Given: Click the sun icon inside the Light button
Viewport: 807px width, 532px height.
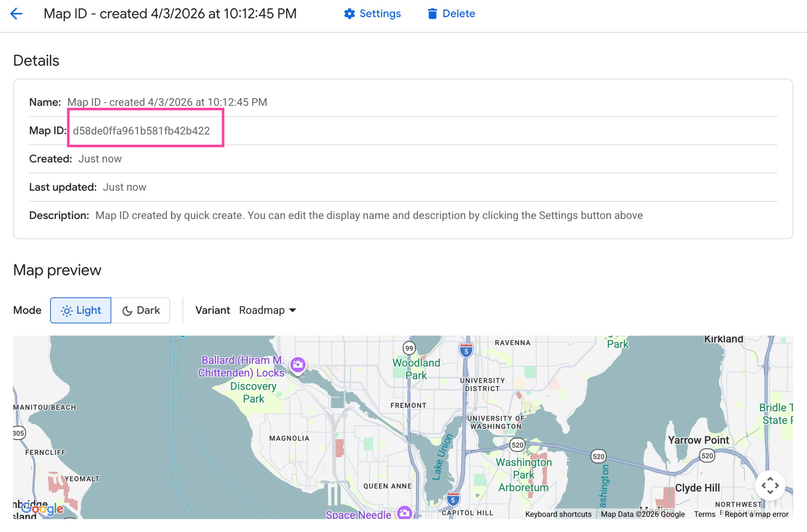Looking at the screenshot, I should [66, 310].
